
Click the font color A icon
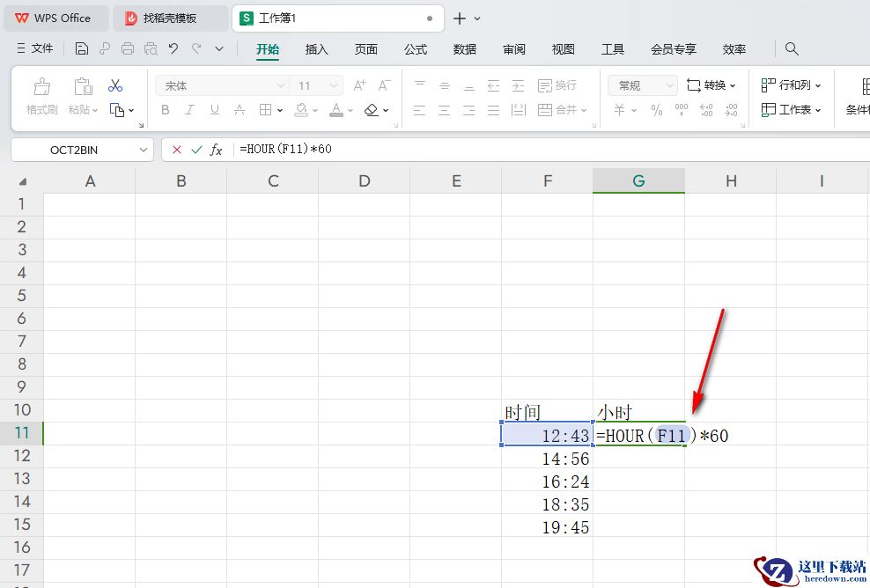pos(336,110)
